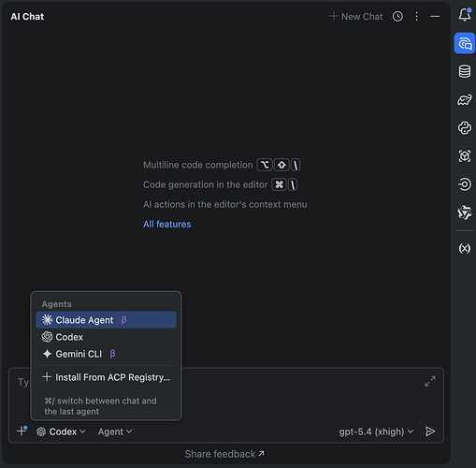
Task: Click the Agents section header
Action: (x=57, y=304)
